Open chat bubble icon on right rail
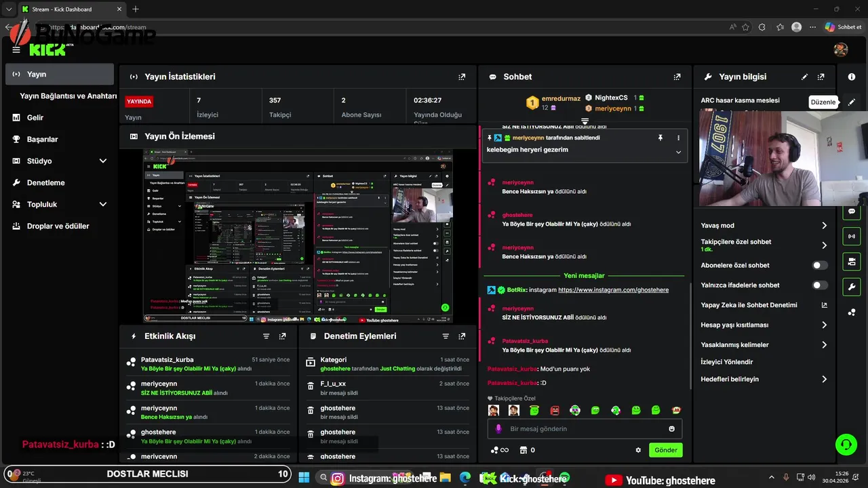The width and height of the screenshot is (868, 488). point(851,211)
